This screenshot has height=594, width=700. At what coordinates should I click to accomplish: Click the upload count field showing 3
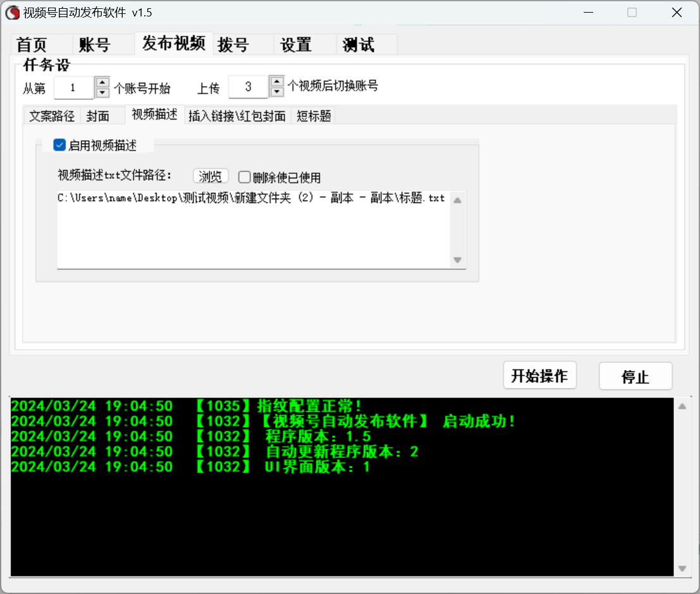[248, 87]
